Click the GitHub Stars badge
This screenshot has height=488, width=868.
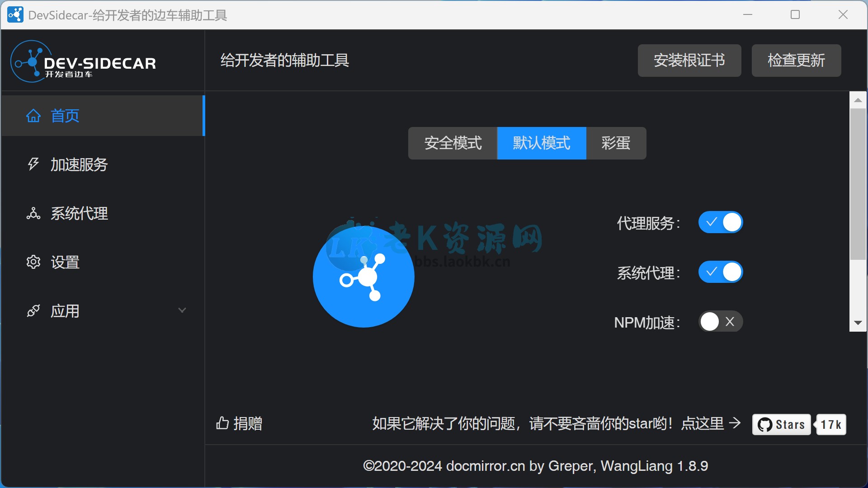(x=781, y=424)
